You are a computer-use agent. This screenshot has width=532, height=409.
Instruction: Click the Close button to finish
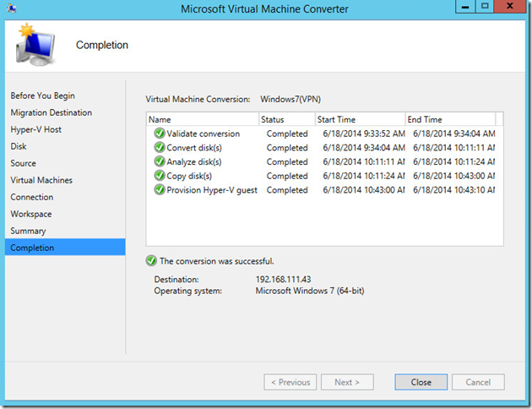[421, 382]
